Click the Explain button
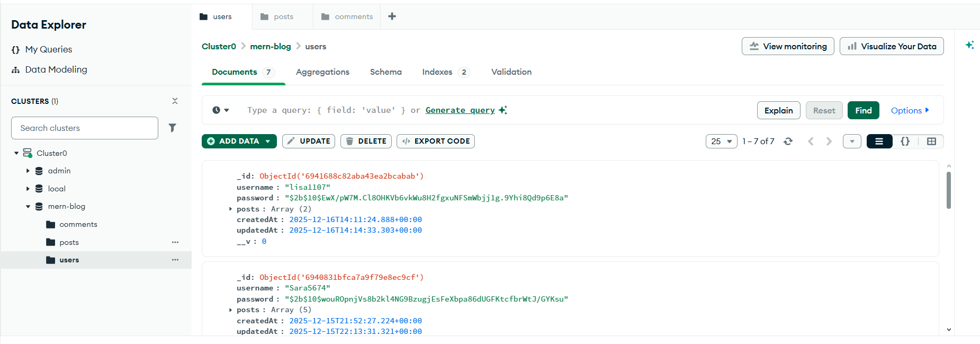This screenshot has width=980, height=344. [x=778, y=110]
